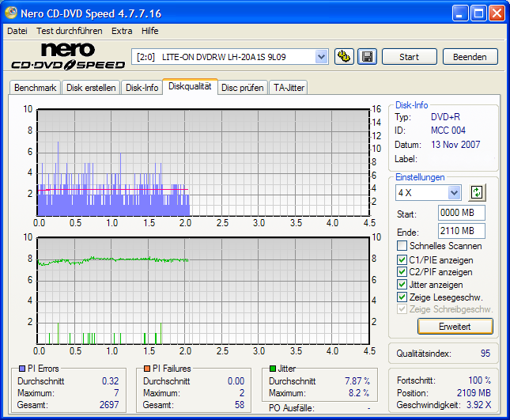Click the Erweitert button
510x420 pixels.
(x=455, y=326)
